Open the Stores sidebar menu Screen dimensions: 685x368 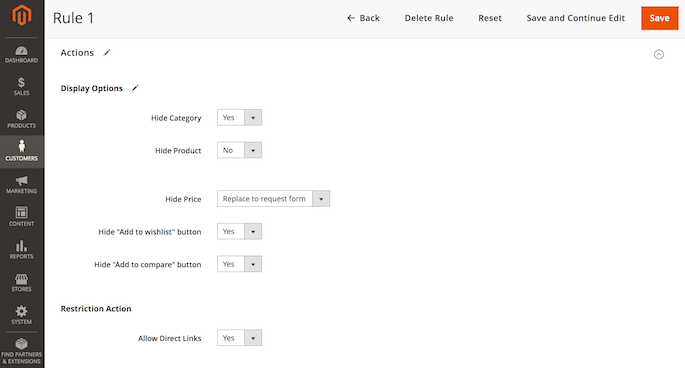click(21, 282)
